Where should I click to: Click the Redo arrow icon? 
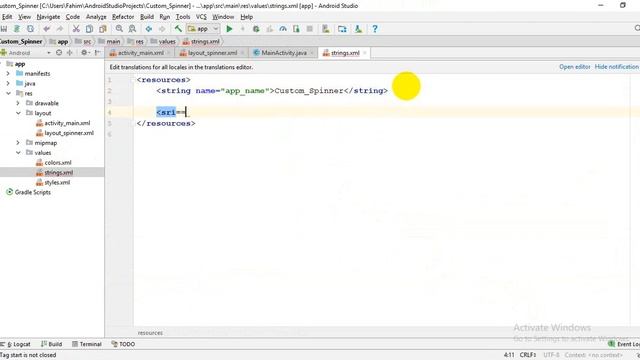[60, 29]
